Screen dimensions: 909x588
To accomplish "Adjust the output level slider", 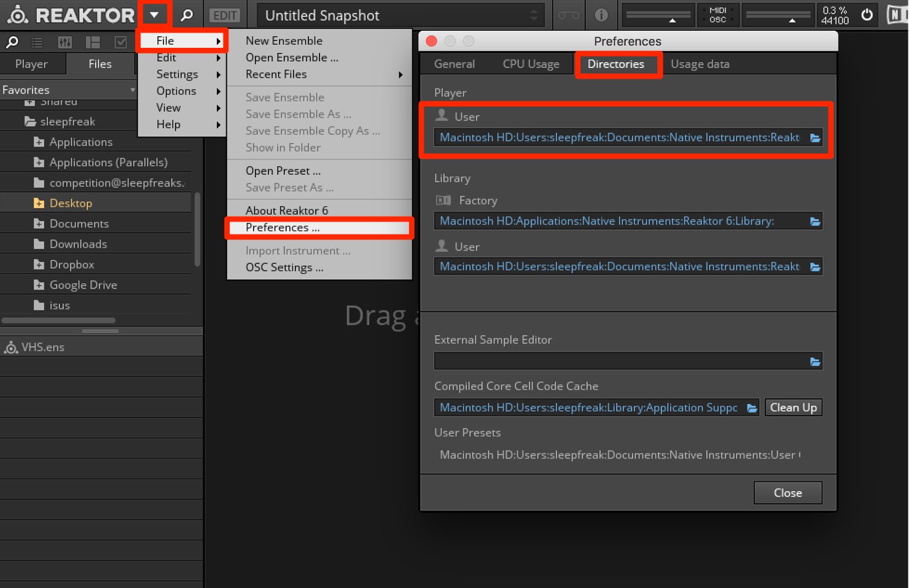I will [778, 15].
